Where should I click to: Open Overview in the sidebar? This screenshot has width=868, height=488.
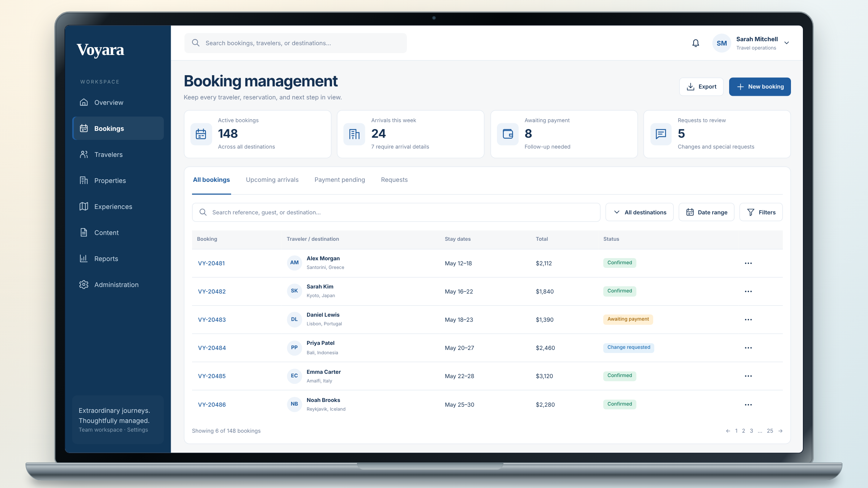118,102
